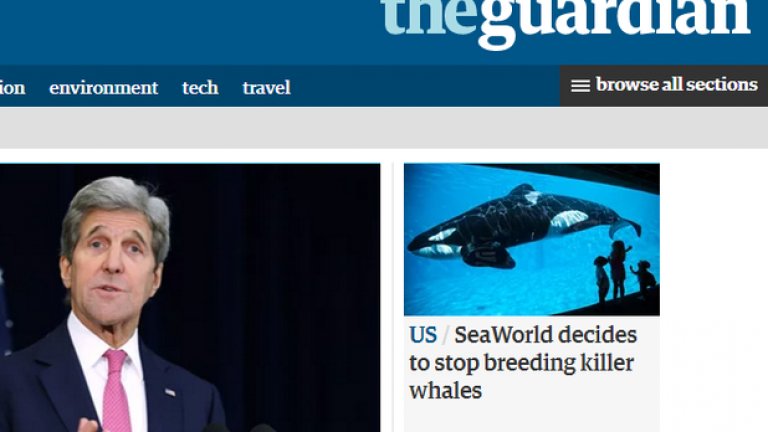Select the travel navigation item
Image resolution: width=768 pixels, height=432 pixels.
point(266,88)
